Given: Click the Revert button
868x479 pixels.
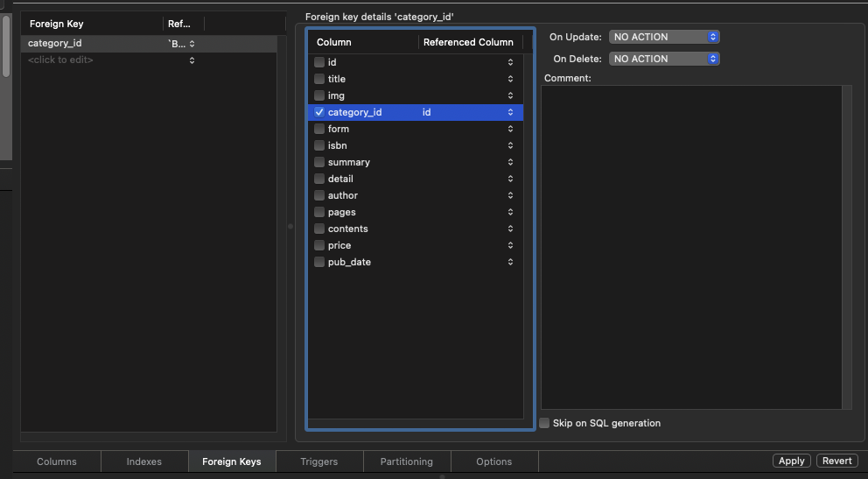Looking at the screenshot, I should click(837, 461).
